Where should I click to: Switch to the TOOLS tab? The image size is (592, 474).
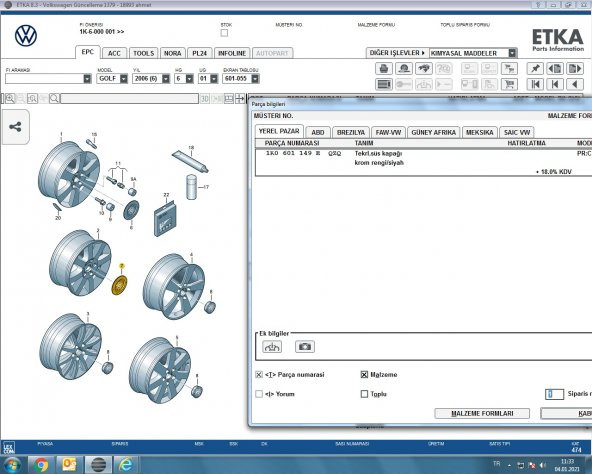(x=143, y=53)
